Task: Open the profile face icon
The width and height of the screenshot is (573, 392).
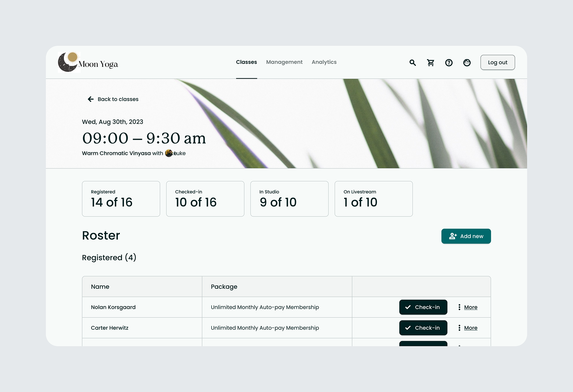Action: coord(467,63)
